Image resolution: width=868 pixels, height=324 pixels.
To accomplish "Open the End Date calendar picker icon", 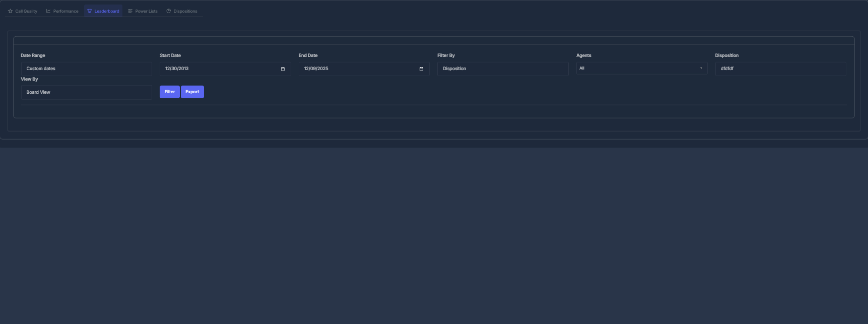I will tap(421, 69).
